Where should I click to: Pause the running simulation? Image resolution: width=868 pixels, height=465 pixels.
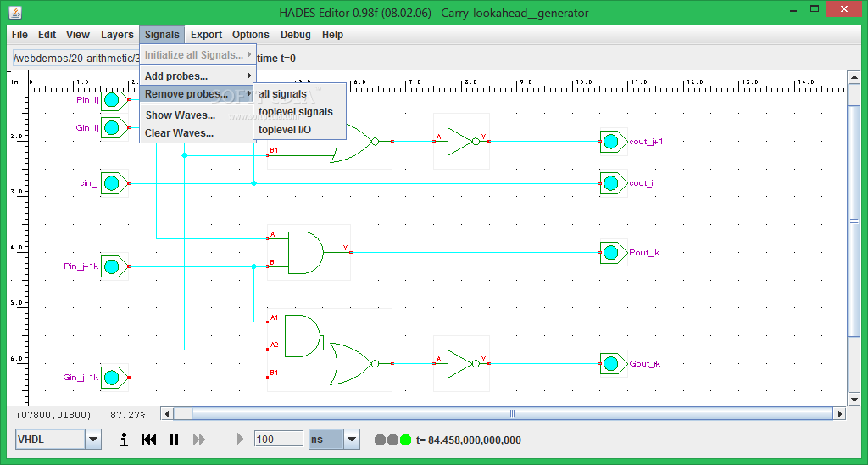click(x=173, y=440)
